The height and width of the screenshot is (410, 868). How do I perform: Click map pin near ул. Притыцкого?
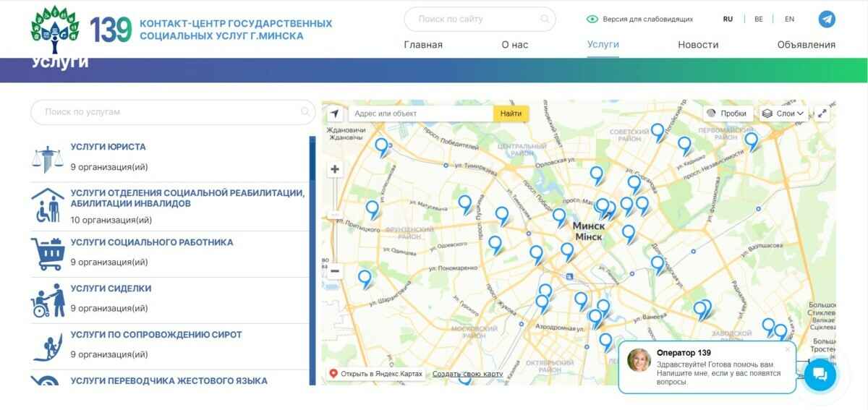373,210
